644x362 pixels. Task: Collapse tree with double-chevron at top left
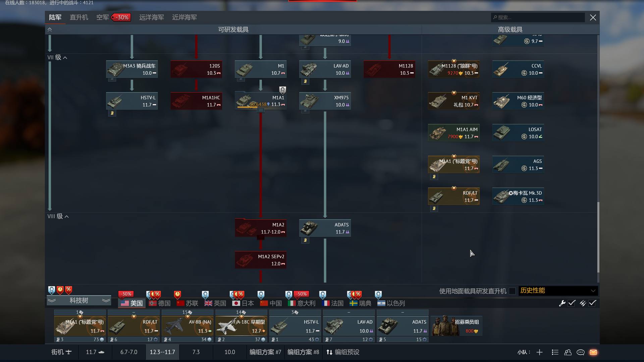click(x=50, y=29)
